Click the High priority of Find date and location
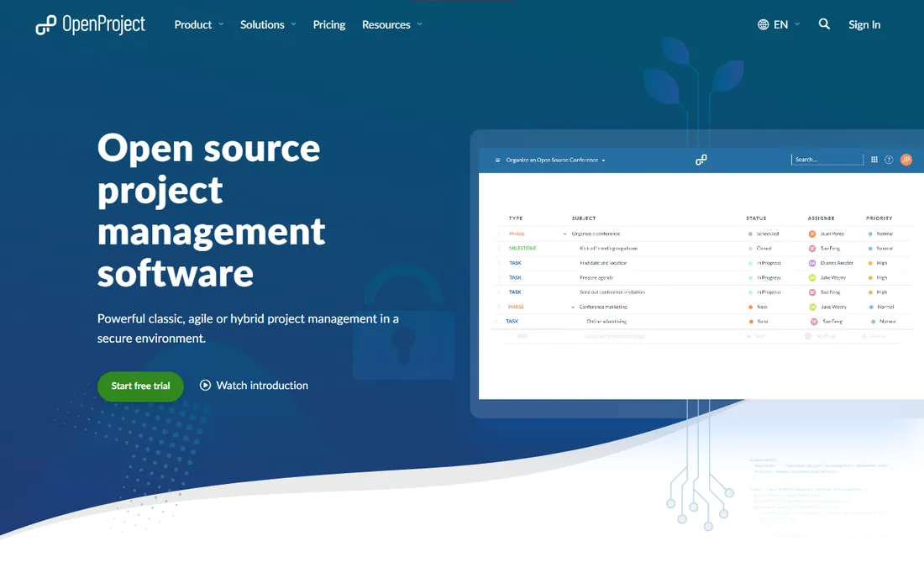The height and width of the screenshot is (578, 924). click(881, 263)
